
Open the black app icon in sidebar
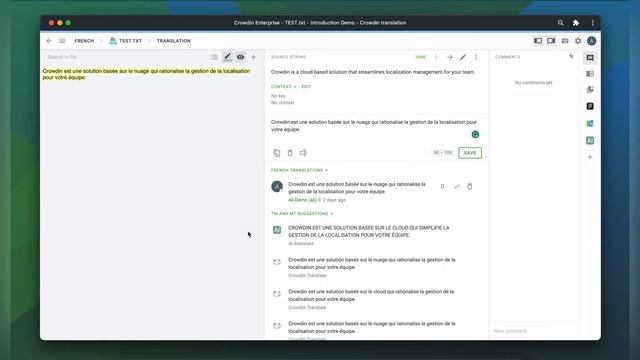pos(590,106)
